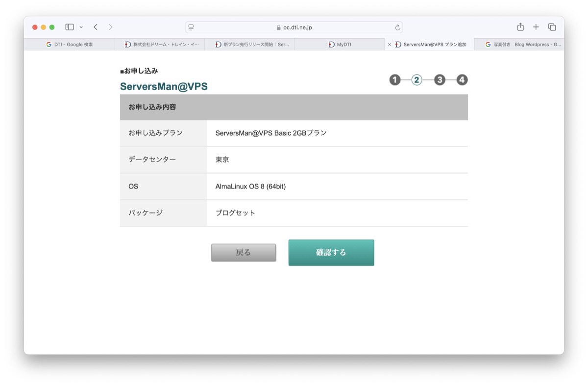This screenshot has height=386, width=588.
Task: Switch to the 新プラン先行リリース開始 tab
Action: click(249, 44)
